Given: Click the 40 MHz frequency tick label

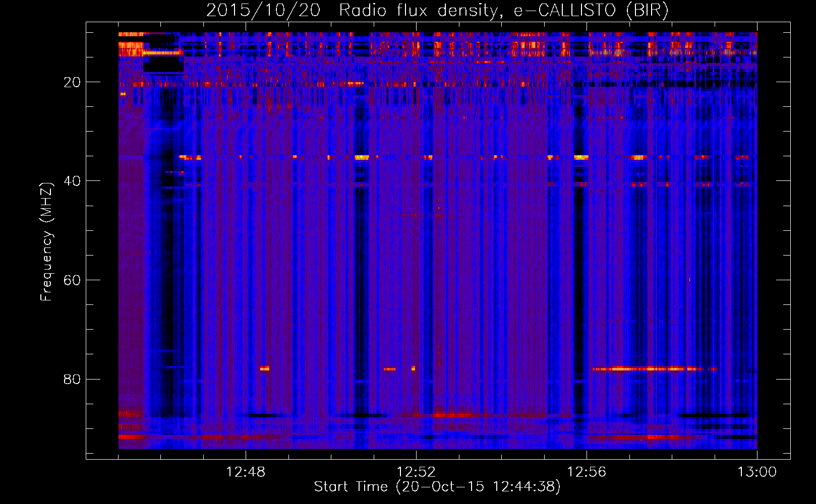Looking at the screenshot, I should coord(72,181).
